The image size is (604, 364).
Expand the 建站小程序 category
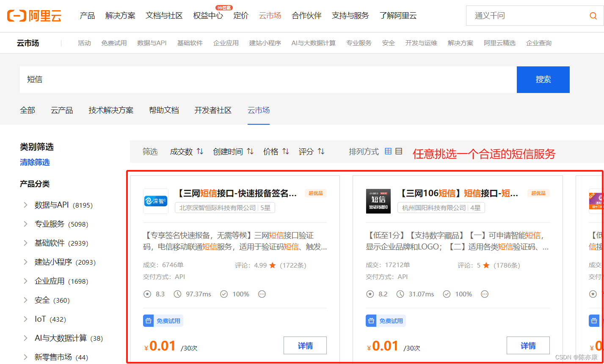pos(25,262)
